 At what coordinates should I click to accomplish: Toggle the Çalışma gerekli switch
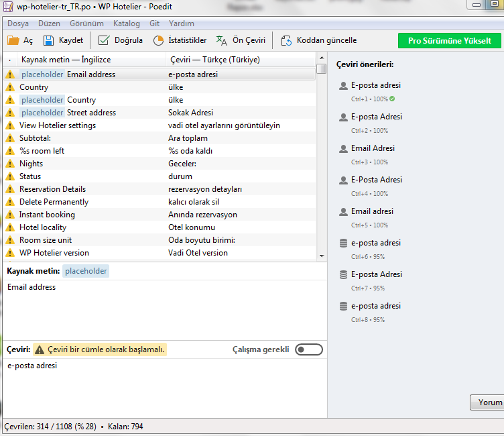pyautogui.click(x=309, y=349)
